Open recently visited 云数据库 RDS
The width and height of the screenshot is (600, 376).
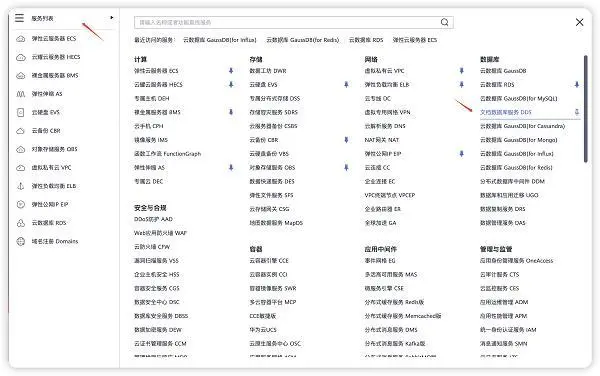366,40
